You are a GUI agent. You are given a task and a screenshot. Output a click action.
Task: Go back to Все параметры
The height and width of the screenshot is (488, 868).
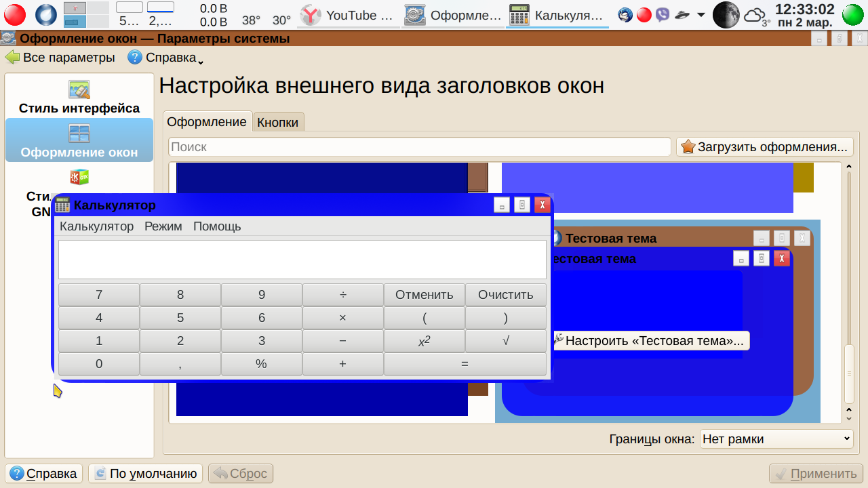coord(60,58)
